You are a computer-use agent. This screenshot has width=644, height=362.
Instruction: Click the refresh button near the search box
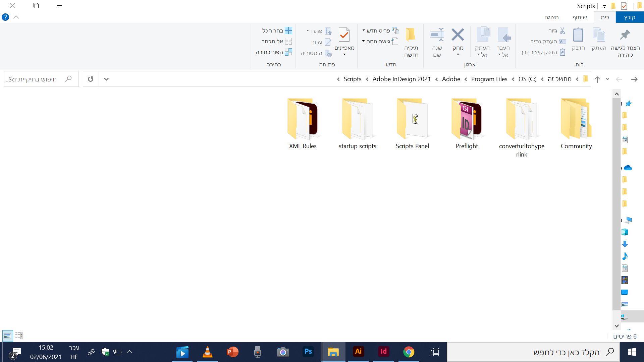tap(90, 79)
